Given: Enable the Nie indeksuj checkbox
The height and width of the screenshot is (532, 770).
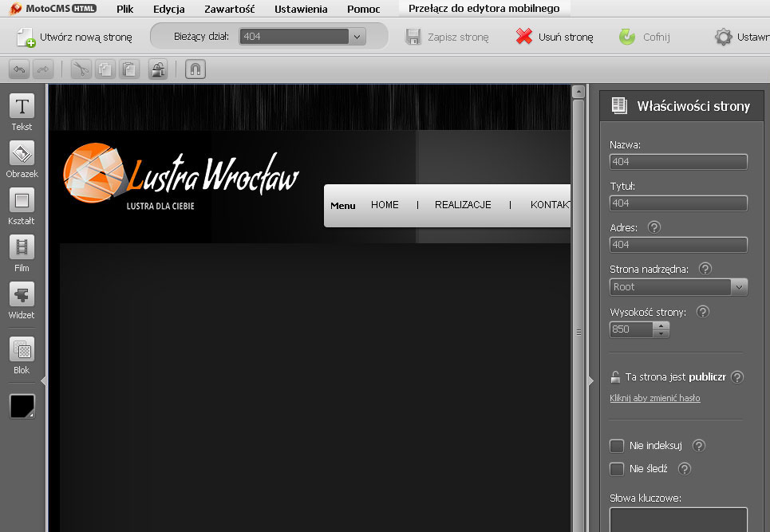Looking at the screenshot, I should click(617, 446).
